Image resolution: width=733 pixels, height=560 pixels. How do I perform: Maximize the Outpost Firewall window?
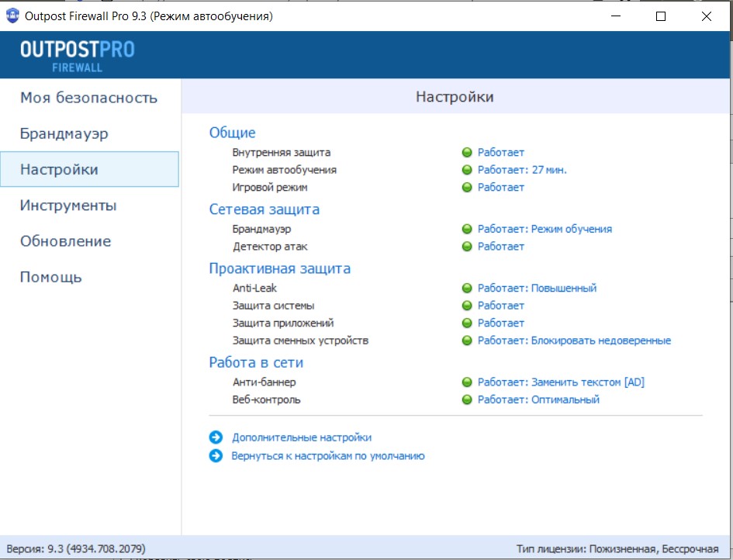click(661, 16)
